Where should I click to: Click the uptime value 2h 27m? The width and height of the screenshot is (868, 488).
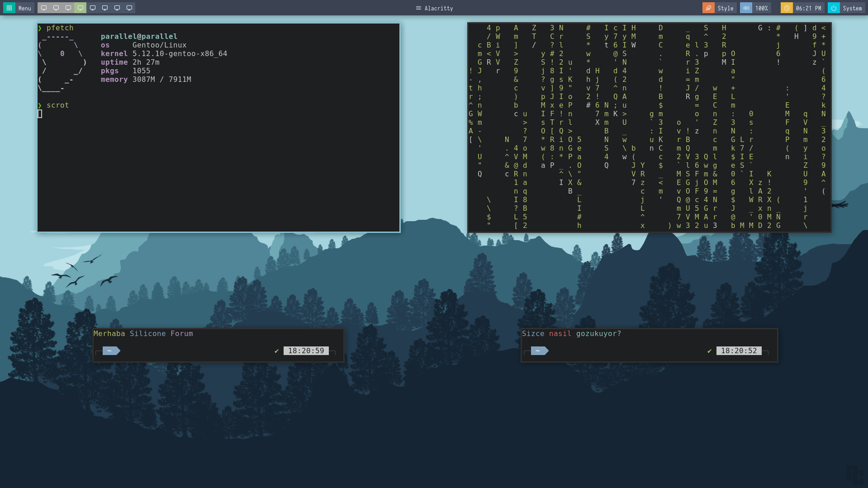coord(146,62)
